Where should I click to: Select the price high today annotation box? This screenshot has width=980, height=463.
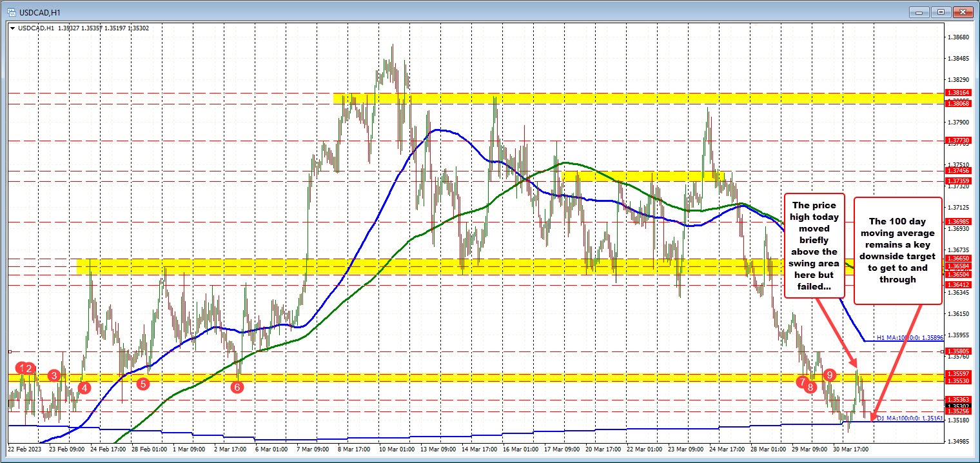[814, 245]
